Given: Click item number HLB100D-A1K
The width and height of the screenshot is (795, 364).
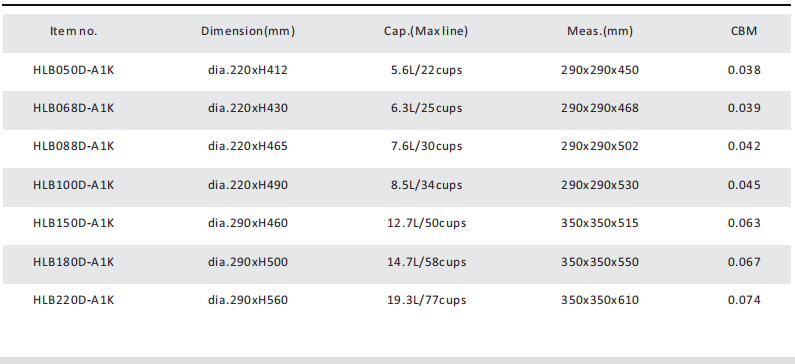Looking at the screenshot, I should [x=74, y=185].
